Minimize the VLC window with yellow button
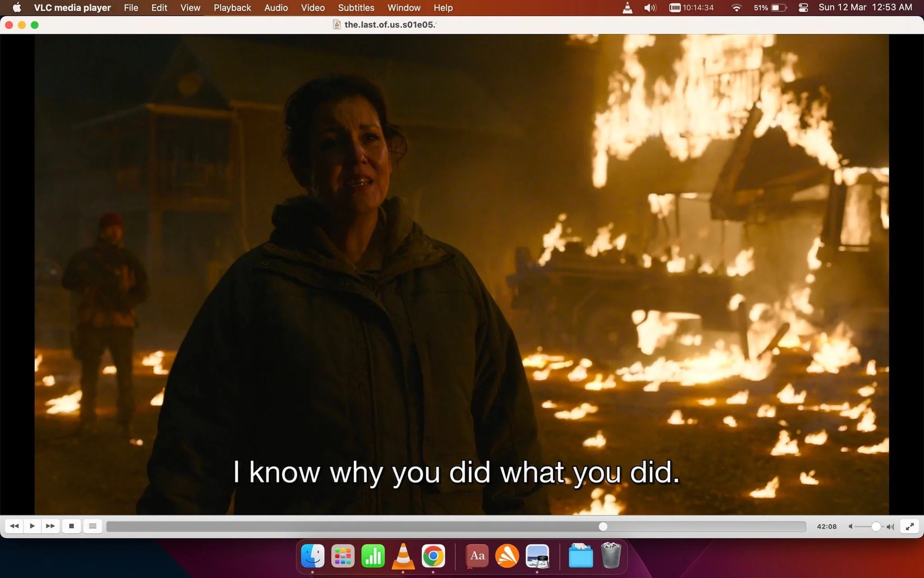Screen dimensions: 924x578 pyautogui.click(x=22, y=25)
